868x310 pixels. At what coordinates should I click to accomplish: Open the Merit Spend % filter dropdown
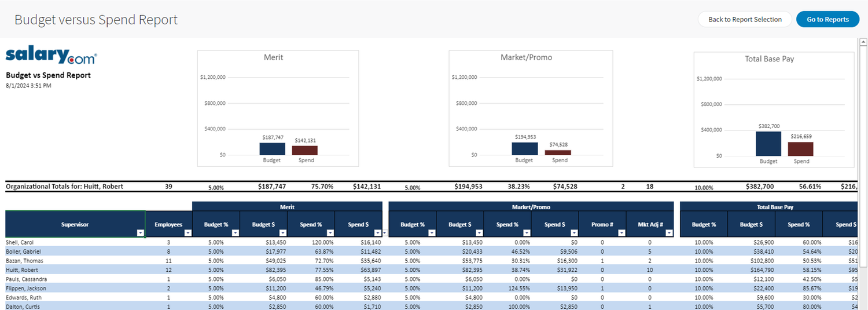330,233
